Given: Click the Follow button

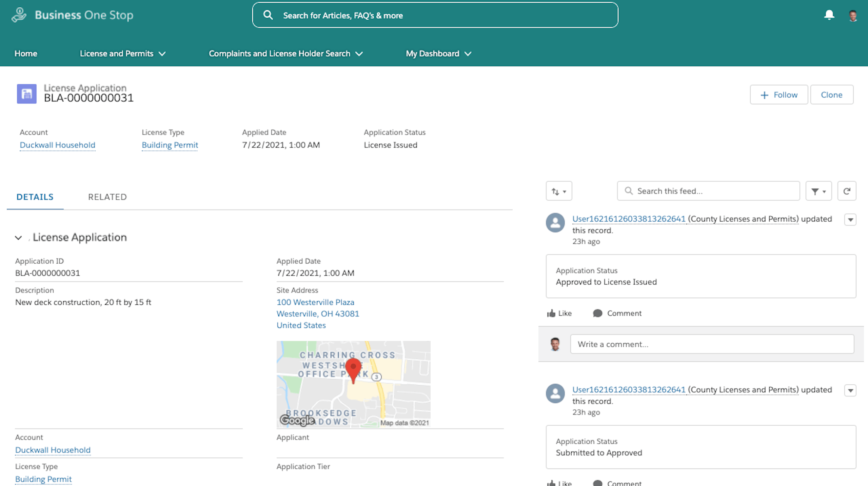Looking at the screenshot, I should [x=778, y=95].
